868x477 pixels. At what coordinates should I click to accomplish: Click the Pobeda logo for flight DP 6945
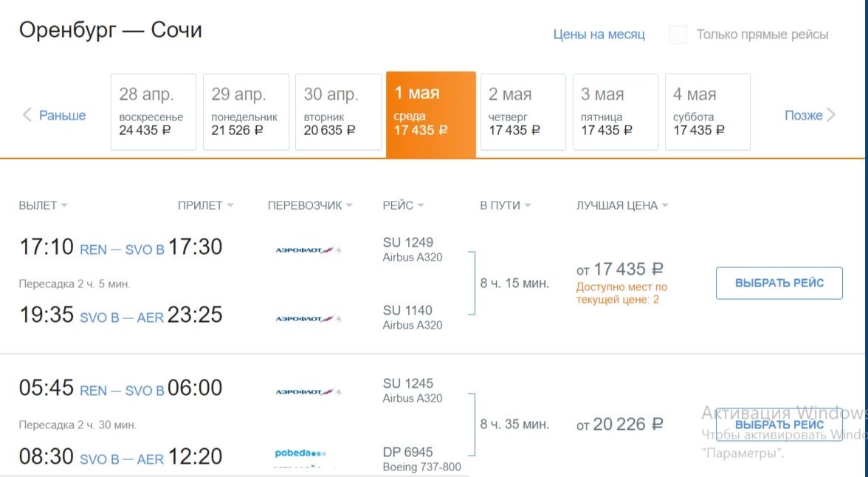(300, 453)
